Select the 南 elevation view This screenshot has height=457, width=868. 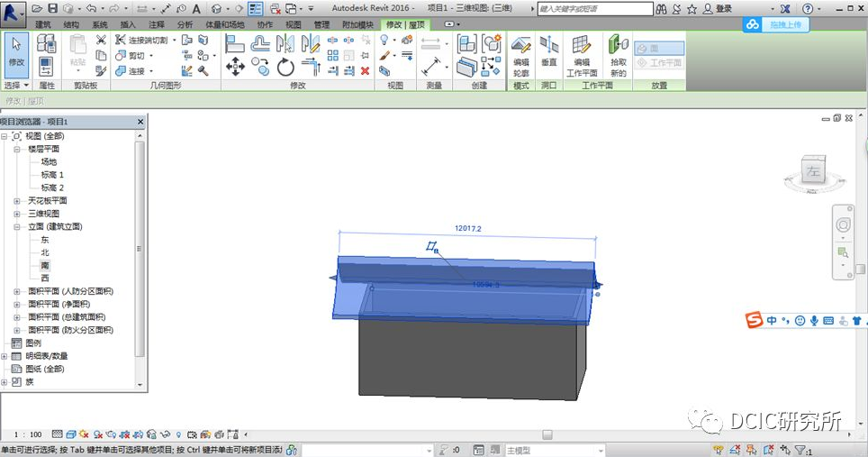tap(45, 266)
